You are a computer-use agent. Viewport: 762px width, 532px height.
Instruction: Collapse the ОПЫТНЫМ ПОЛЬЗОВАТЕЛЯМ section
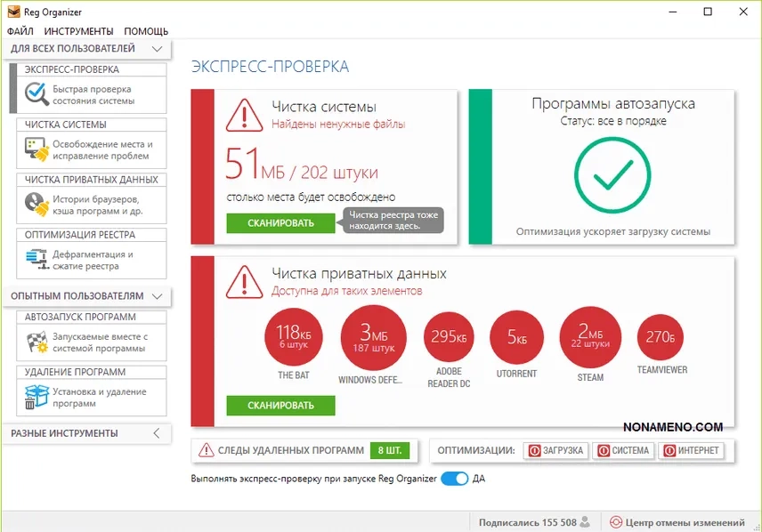[x=157, y=295]
